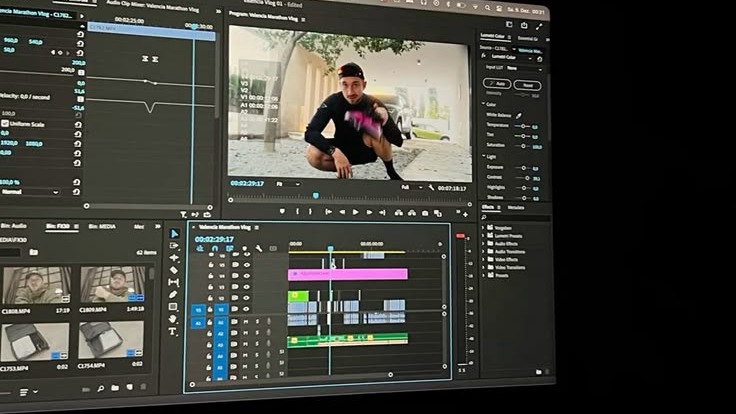Open program monitor settings wrench
Image resolution: width=736 pixels, height=414 pixels.
[x=431, y=188]
